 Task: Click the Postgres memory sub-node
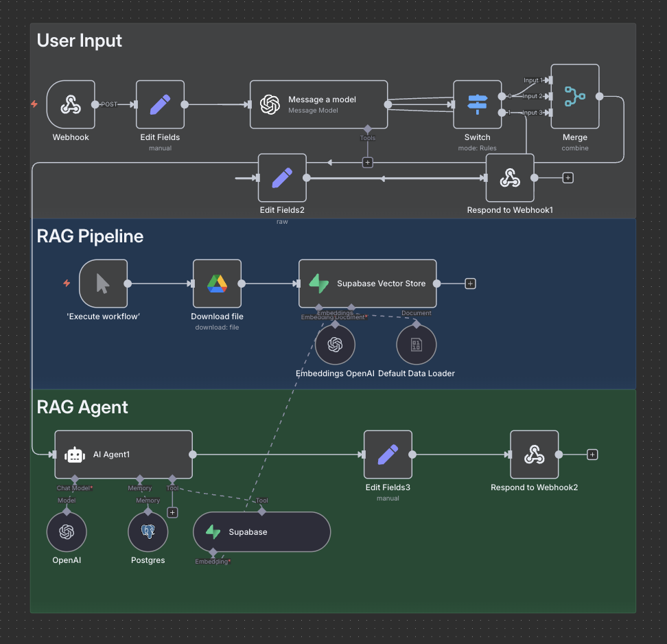tap(148, 532)
